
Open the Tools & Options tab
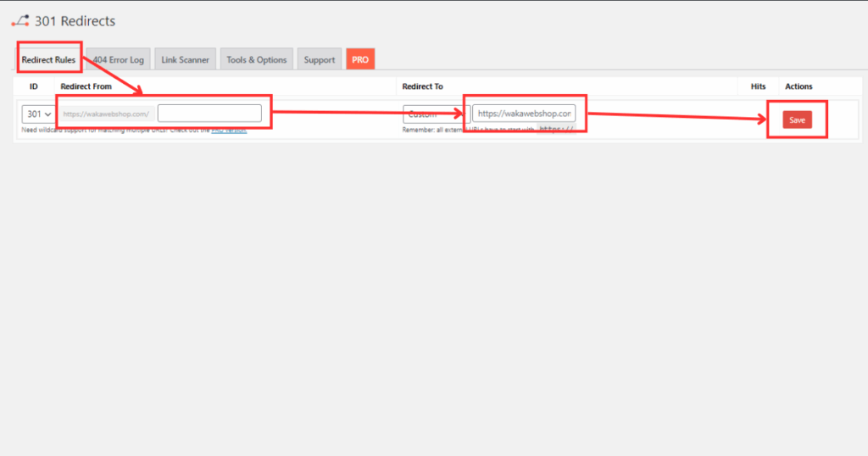click(256, 60)
